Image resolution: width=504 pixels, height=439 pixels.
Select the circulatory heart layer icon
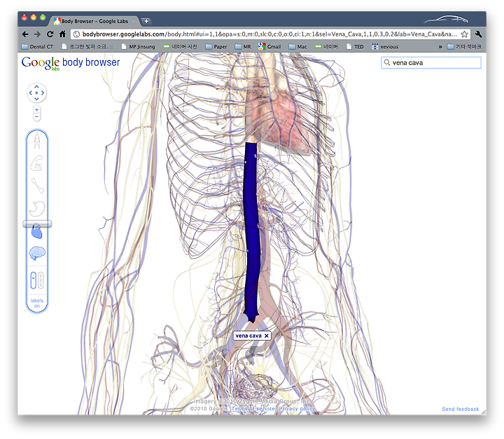coord(37,232)
